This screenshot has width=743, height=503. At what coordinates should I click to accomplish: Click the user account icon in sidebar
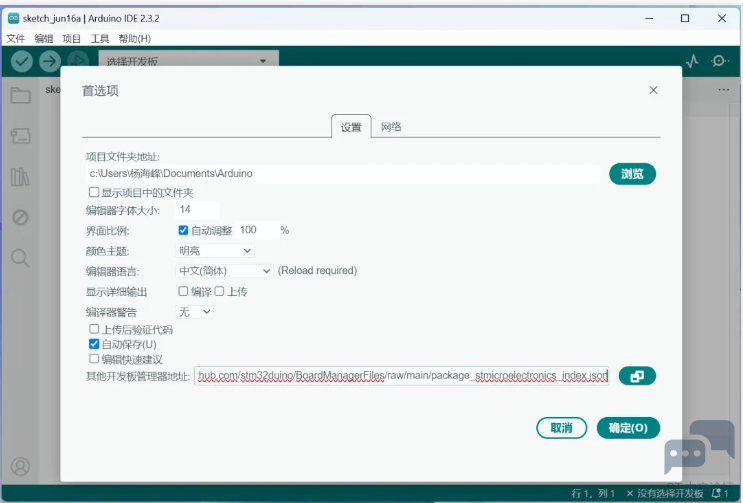20,467
